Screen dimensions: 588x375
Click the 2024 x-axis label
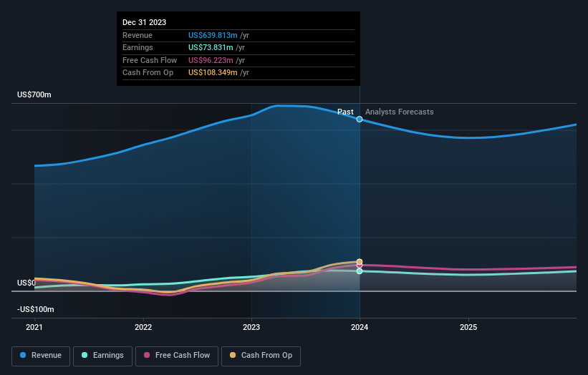tap(360, 328)
